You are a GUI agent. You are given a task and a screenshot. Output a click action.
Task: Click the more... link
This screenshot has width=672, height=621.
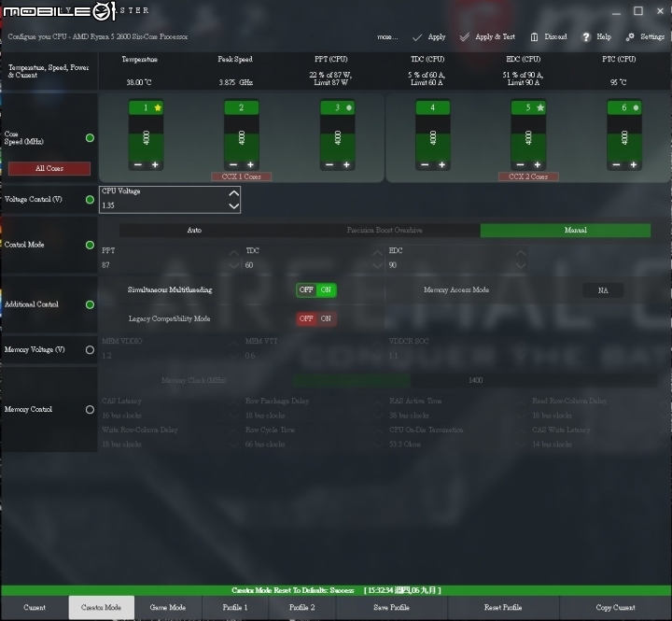(x=387, y=36)
